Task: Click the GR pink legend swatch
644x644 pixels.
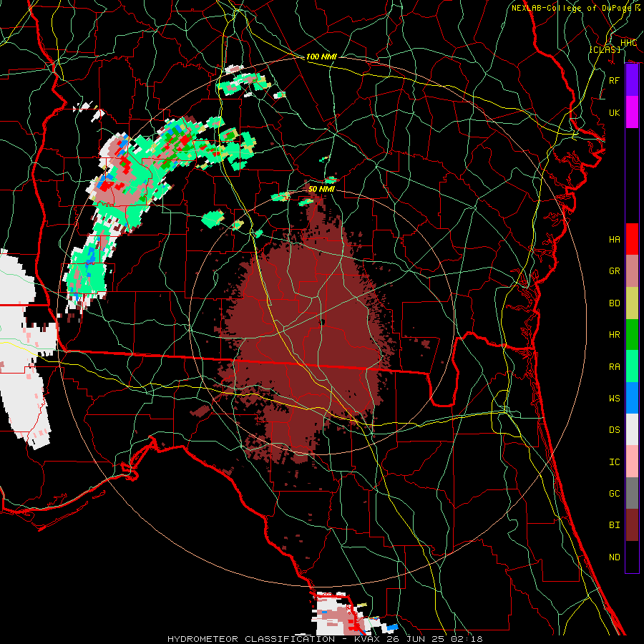Action: pyautogui.click(x=632, y=271)
